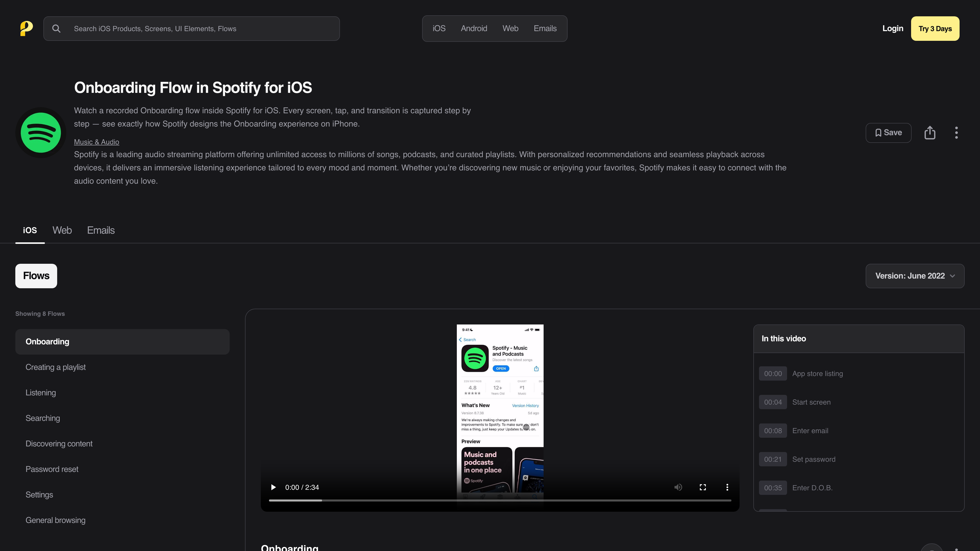Viewport: 980px width, 551px height.
Task: Select the Onboarding flow
Action: click(122, 342)
